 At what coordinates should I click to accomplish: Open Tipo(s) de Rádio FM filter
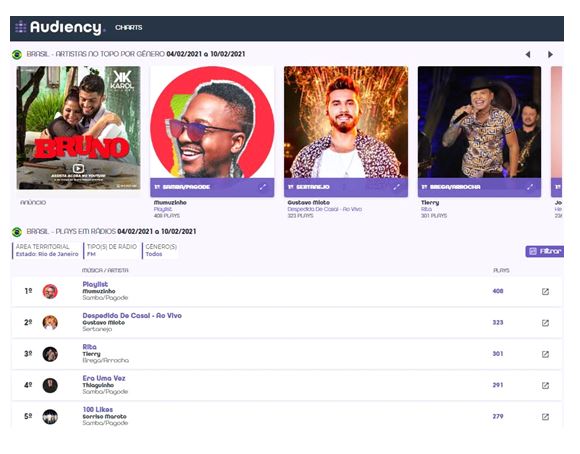(x=111, y=250)
